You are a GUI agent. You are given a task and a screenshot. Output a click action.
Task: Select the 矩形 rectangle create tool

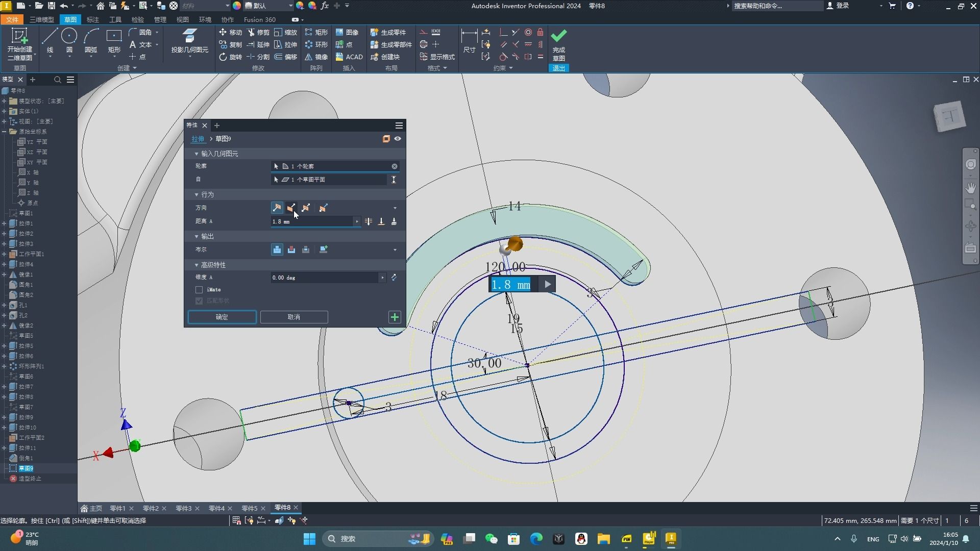[114, 41]
